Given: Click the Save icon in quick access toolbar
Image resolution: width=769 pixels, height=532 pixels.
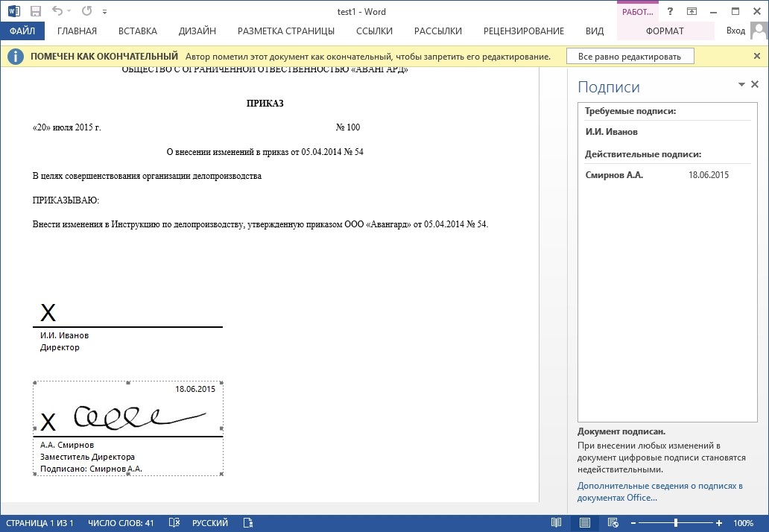Looking at the screenshot, I should [x=37, y=12].
